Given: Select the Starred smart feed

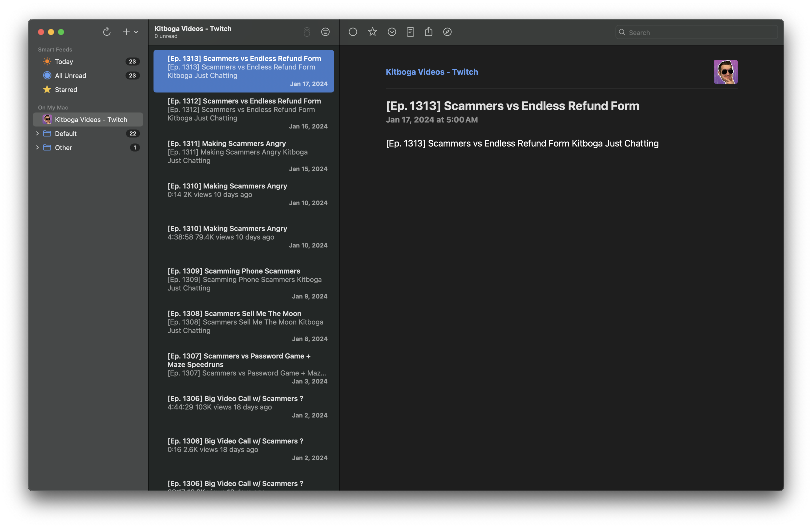Looking at the screenshot, I should [88, 89].
